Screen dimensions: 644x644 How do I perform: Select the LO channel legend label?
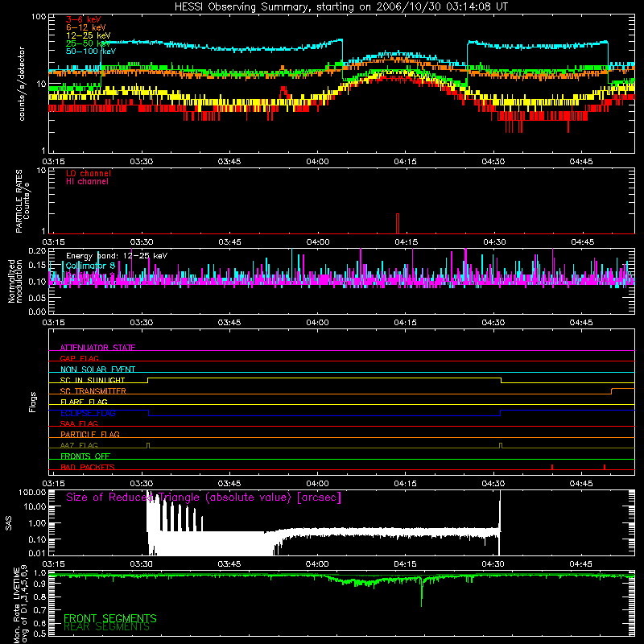click(x=89, y=173)
